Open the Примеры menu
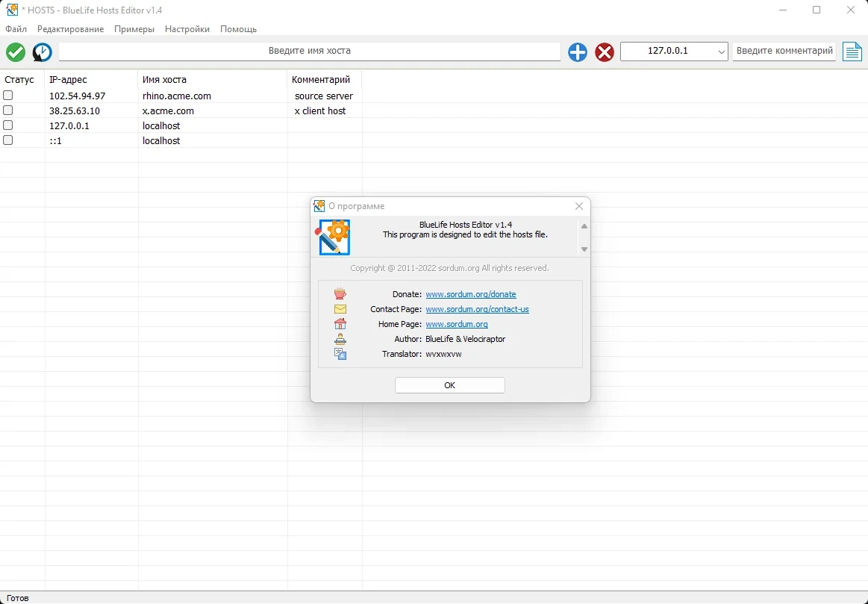This screenshot has width=868, height=604. 134,29
